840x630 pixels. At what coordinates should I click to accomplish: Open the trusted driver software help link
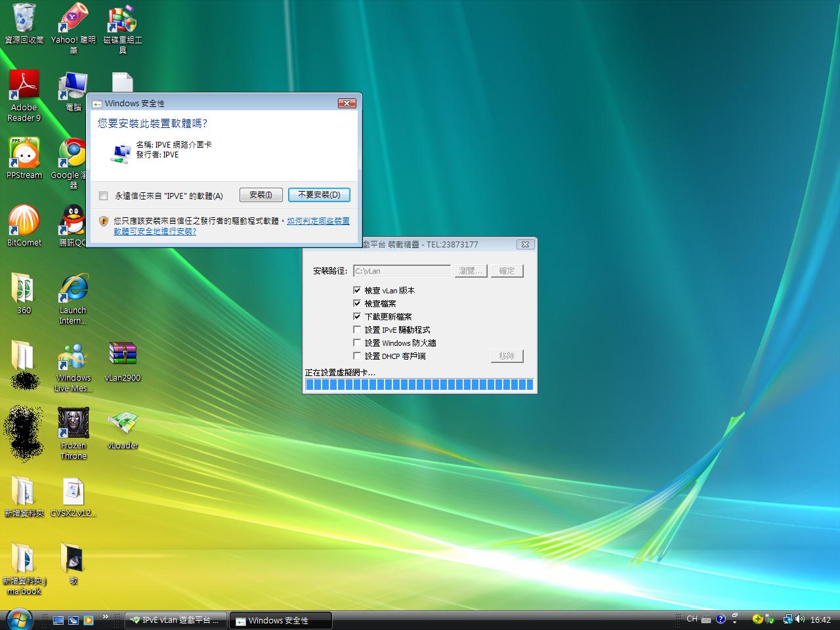[318, 221]
